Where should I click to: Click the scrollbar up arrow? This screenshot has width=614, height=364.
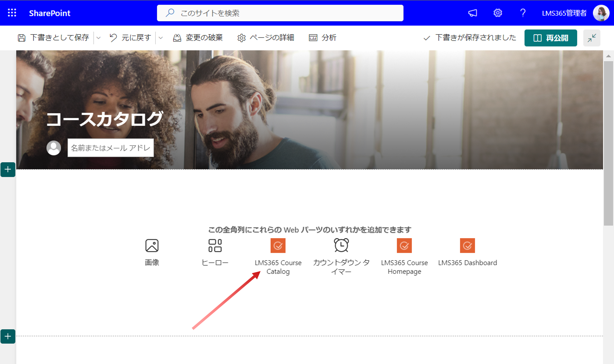[608, 56]
